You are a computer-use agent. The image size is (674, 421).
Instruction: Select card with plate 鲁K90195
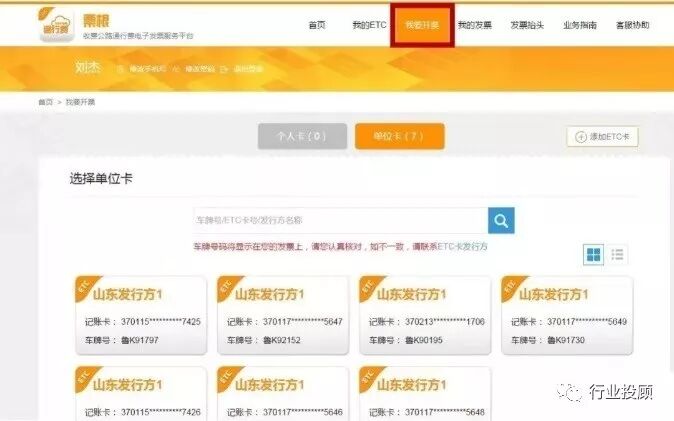[x=425, y=316]
